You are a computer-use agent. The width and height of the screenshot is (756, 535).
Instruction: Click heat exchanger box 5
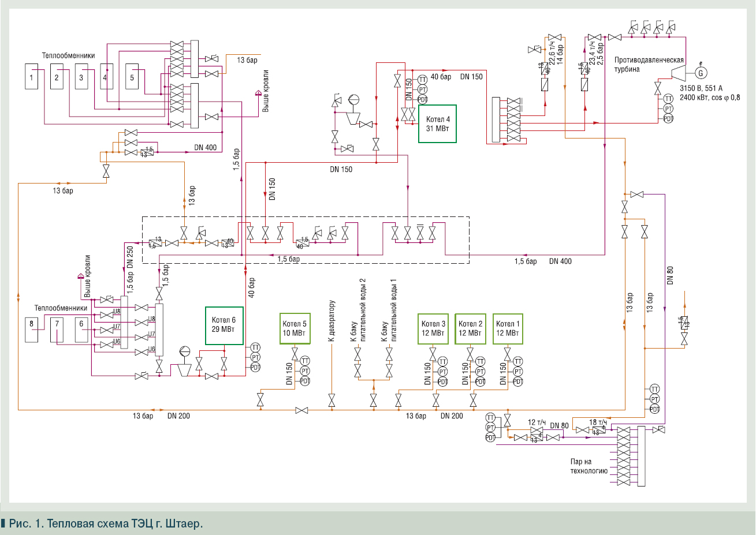pyautogui.click(x=132, y=77)
